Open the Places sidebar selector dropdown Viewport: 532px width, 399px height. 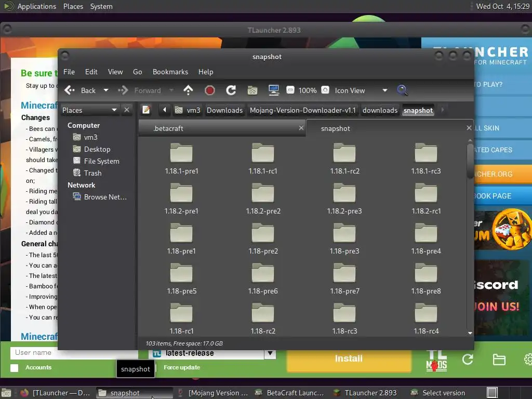[x=89, y=110]
